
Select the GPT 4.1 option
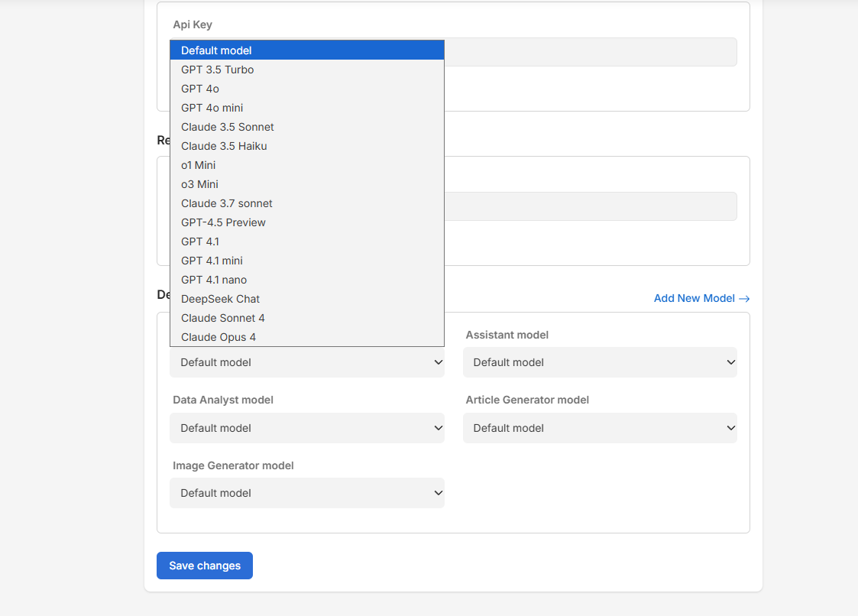[x=307, y=242]
